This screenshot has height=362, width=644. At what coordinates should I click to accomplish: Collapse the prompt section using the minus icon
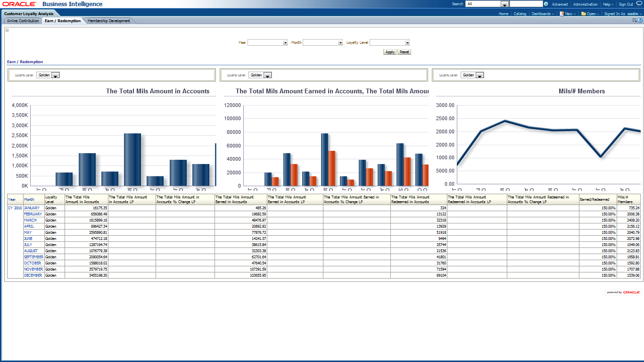coord(7,30)
